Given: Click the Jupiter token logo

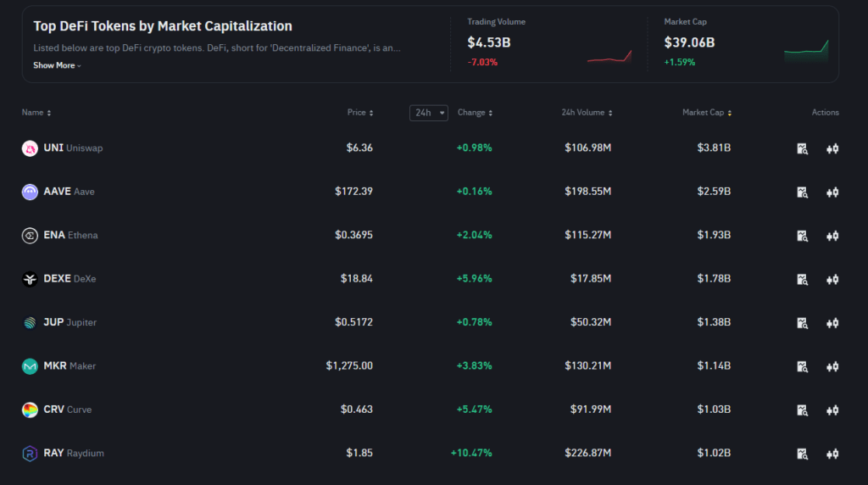Looking at the screenshot, I should (x=30, y=323).
